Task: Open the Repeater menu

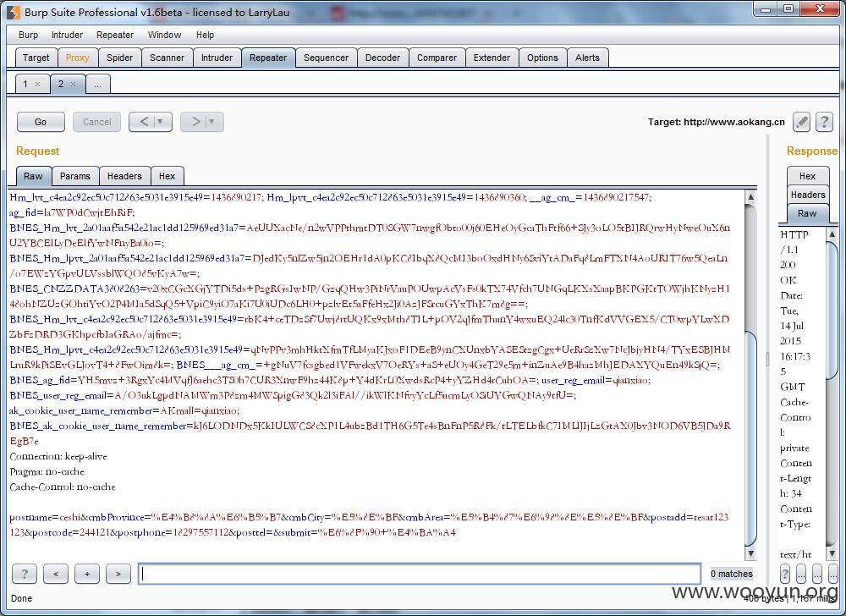Action: pos(115,35)
